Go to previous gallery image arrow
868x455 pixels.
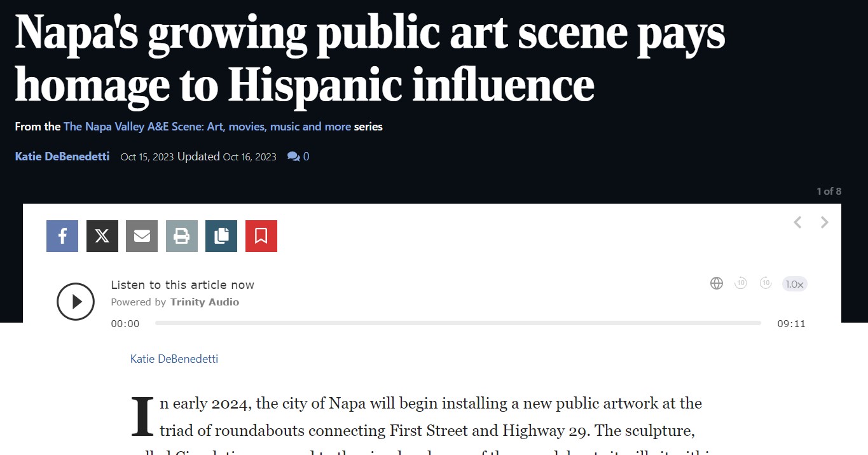797,222
